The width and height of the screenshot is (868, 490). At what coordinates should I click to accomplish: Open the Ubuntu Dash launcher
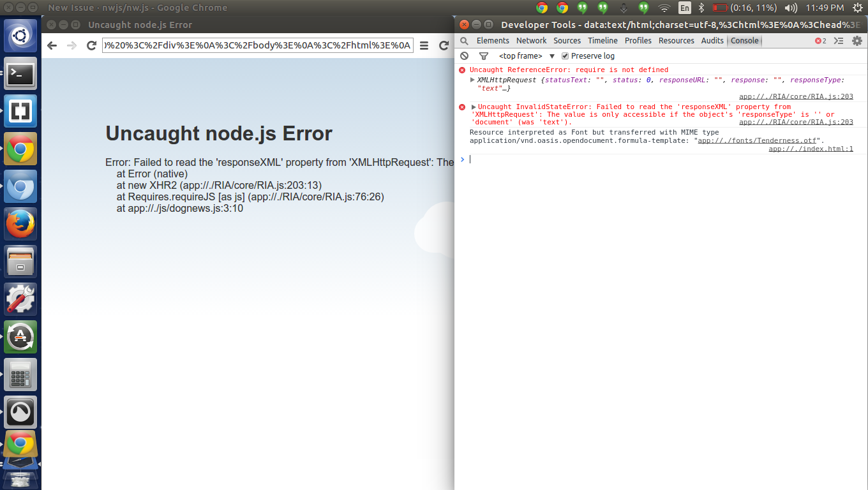pos(20,36)
